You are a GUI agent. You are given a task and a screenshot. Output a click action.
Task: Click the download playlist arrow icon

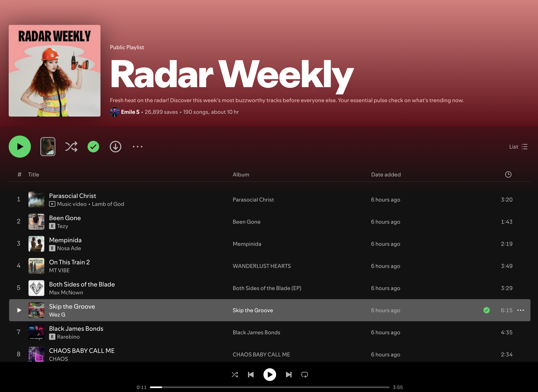pos(116,147)
